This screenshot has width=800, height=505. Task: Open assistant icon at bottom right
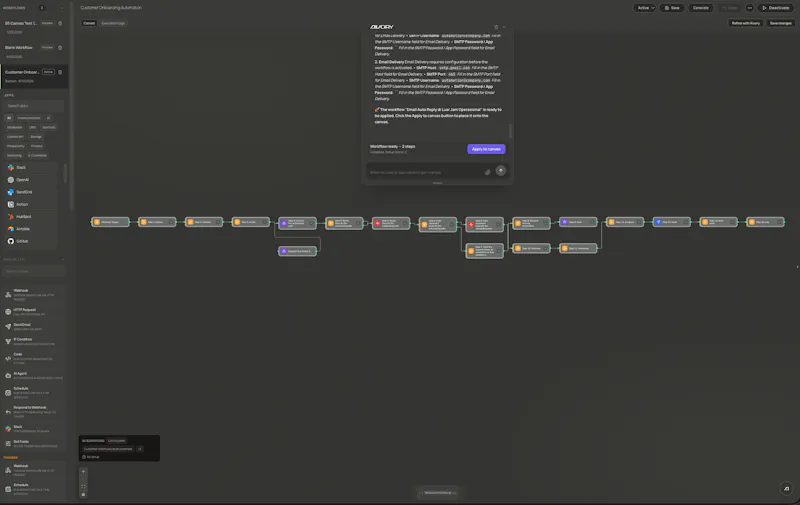(x=786, y=488)
